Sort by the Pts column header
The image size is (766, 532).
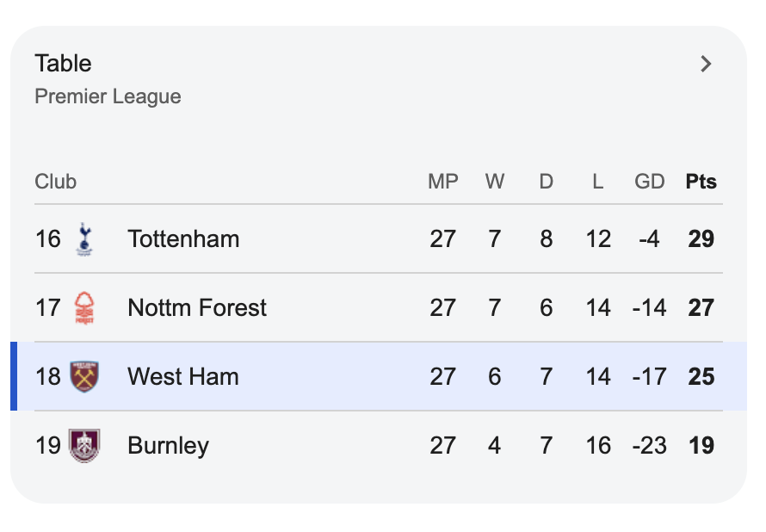coord(701,182)
